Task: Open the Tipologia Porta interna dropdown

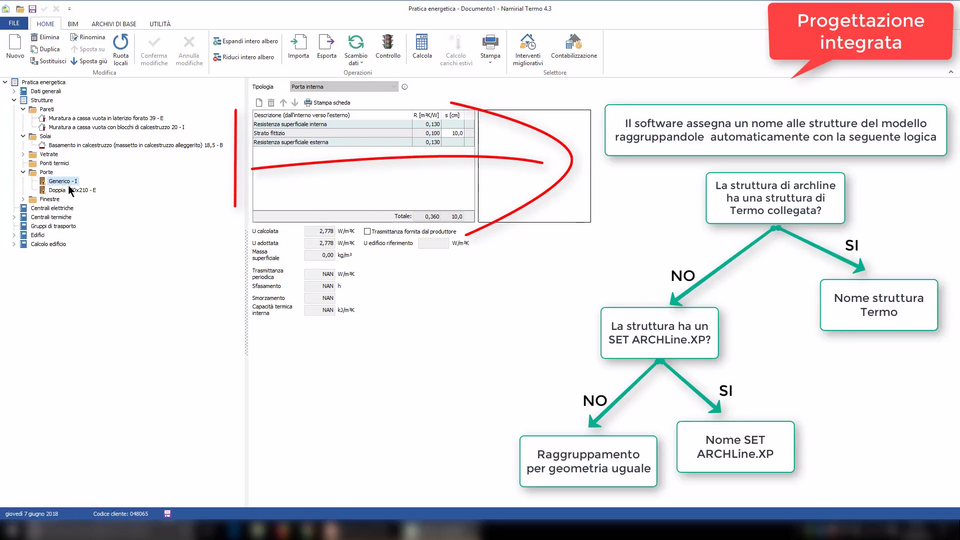Action: [x=343, y=87]
